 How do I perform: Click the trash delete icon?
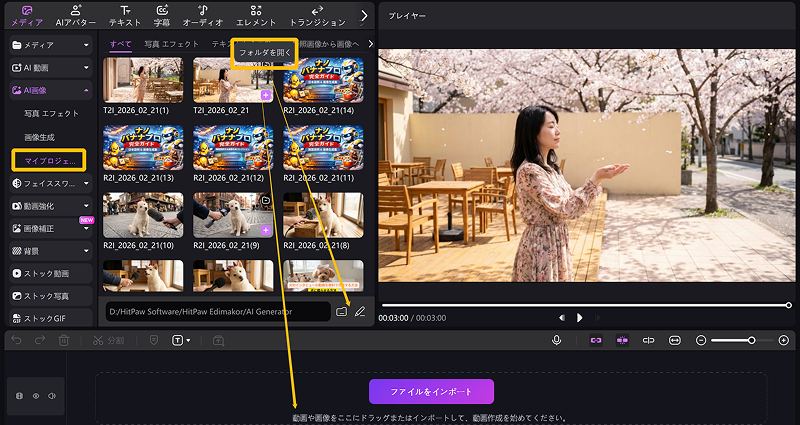point(64,340)
